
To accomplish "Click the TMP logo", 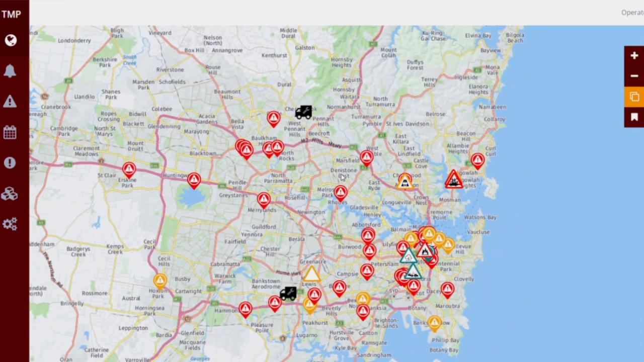I will (11, 14).
